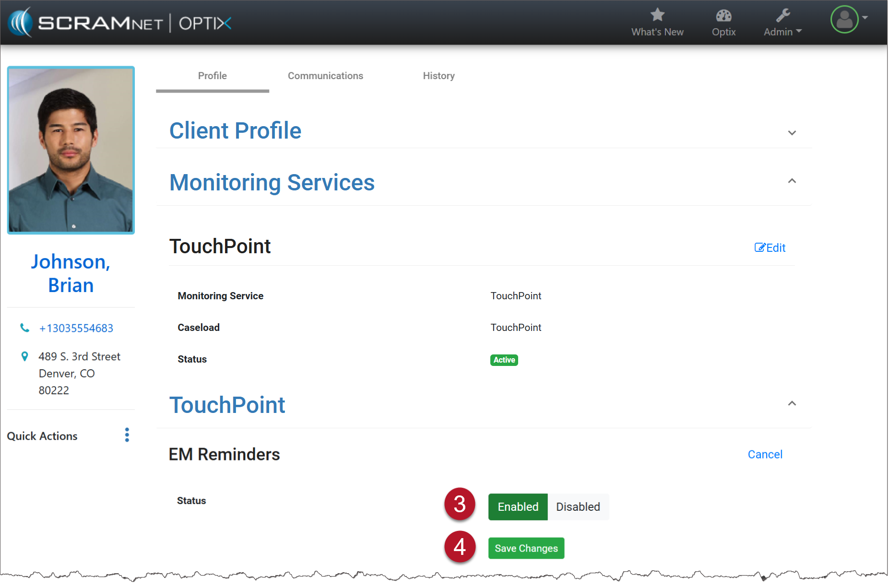Edit the TouchPoint monitoring service
889x588 pixels.
pos(770,247)
